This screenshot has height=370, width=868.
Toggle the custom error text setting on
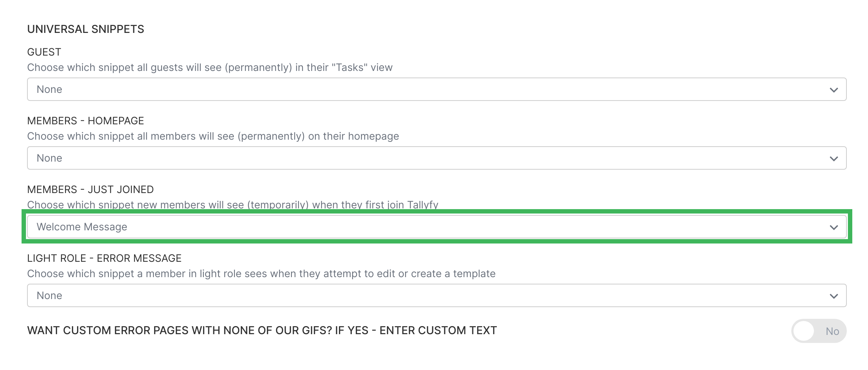pyautogui.click(x=818, y=330)
